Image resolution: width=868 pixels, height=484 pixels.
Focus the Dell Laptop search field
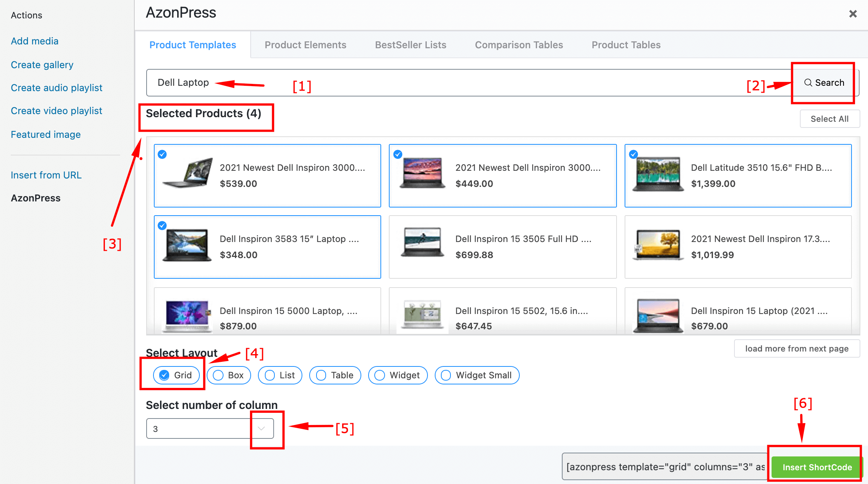click(469, 83)
